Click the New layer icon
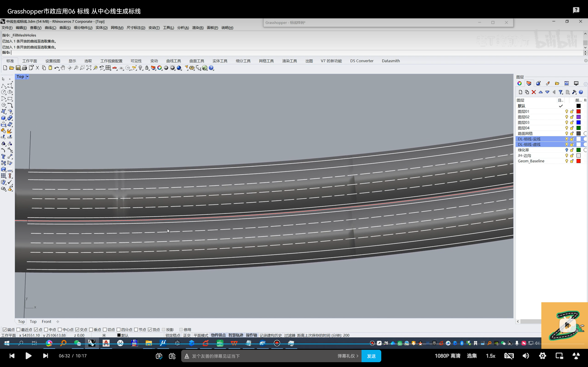Viewport: 588px width, 367px height. click(x=520, y=92)
